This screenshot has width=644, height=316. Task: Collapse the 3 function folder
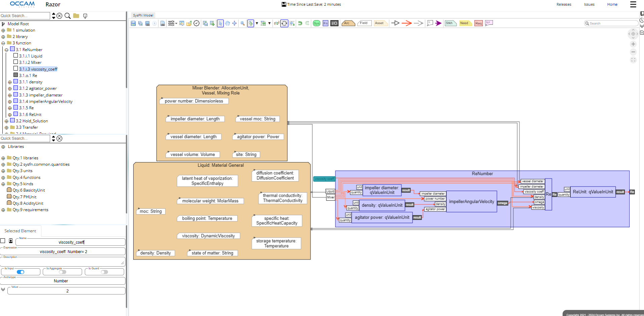(x=3, y=43)
